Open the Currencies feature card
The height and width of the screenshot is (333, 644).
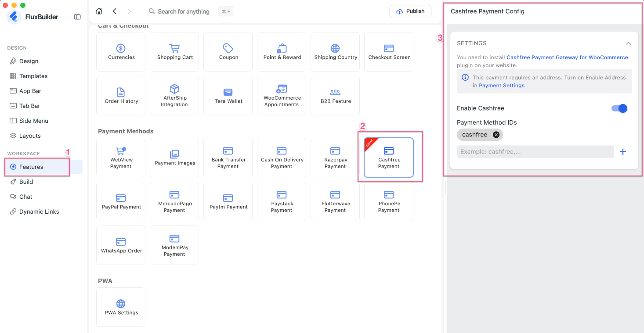[x=121, y=52]
